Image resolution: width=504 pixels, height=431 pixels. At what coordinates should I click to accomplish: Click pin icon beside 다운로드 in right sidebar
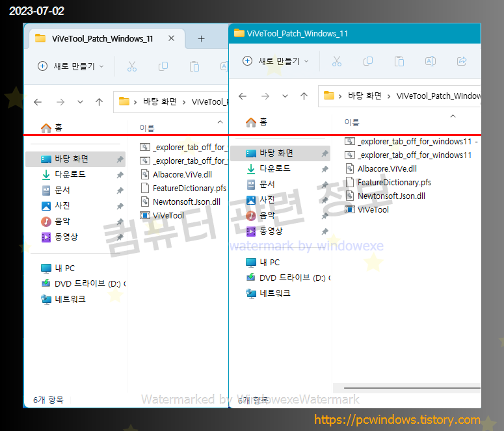325,169
